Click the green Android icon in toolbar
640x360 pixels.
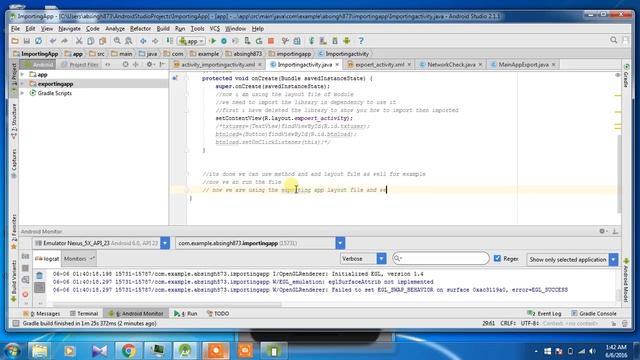(x=347, y=41)
